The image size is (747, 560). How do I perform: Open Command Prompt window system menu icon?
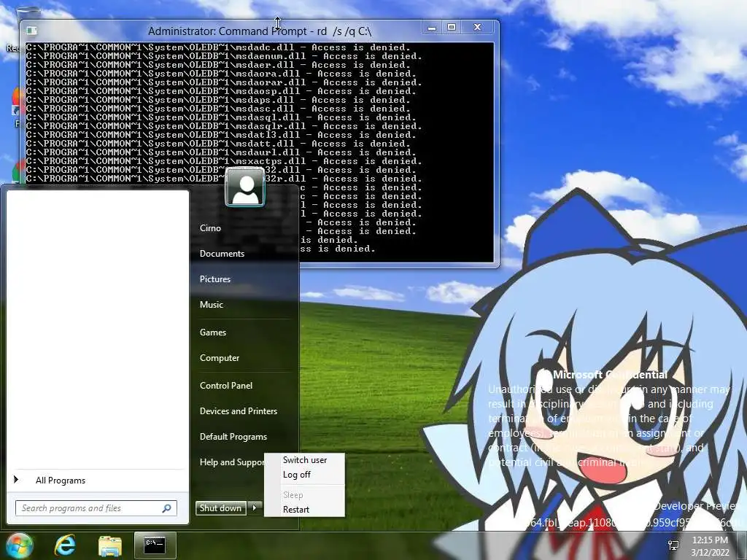click(x=32, y=31)
